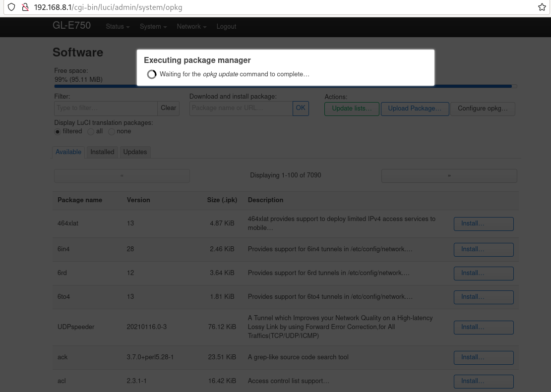This screenshot has height=392, width=551.
Task: Click the Update lists button
Action: click(x=352, y=109)
